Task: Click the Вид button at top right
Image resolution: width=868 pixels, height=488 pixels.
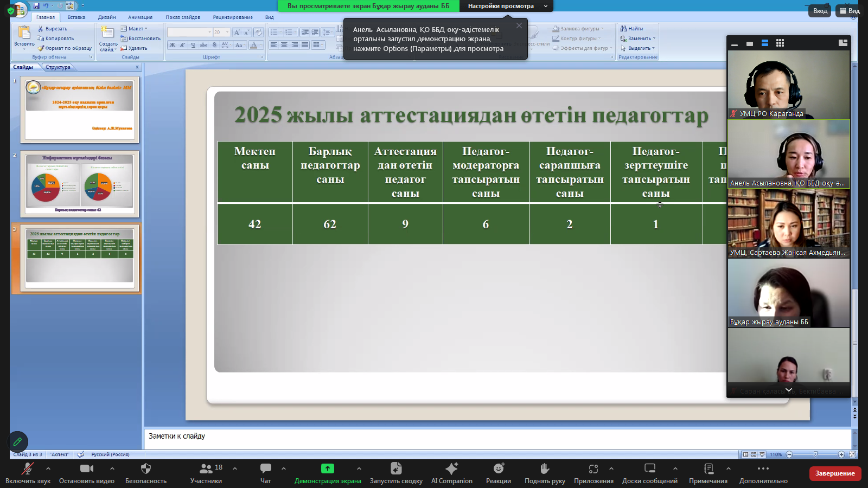Action: coord(850,11)
